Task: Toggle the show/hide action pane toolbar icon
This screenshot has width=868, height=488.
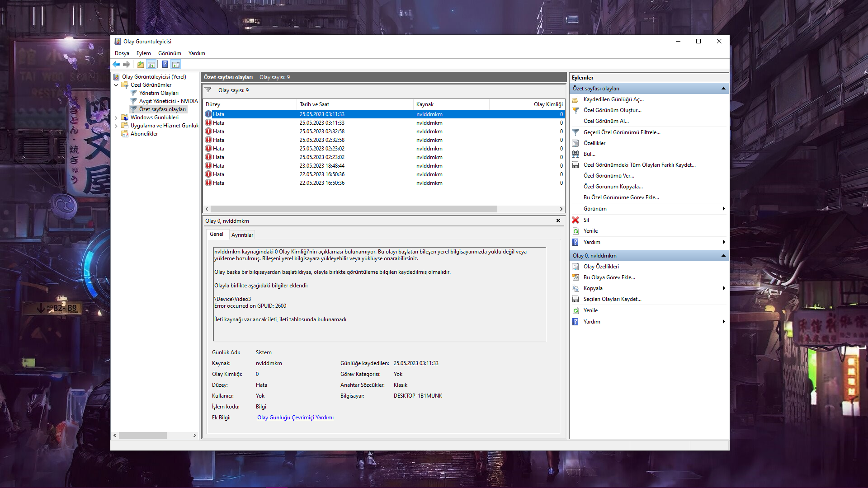Action: click(176, 65)
